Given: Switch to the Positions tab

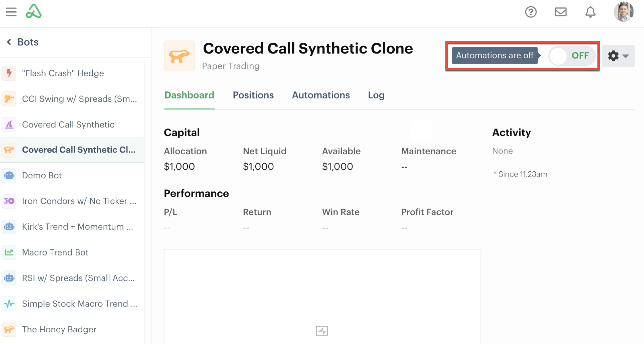Looking at the screenshot, I should 253,95.
